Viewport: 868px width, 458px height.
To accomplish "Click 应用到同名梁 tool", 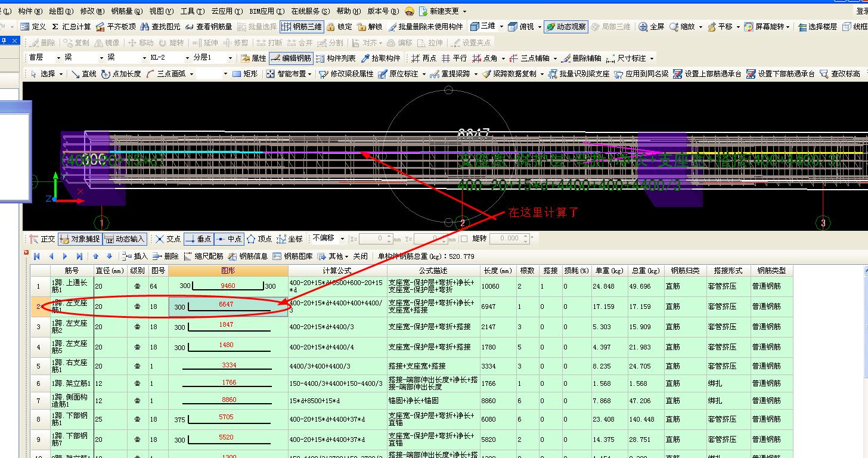I will (x=641, y=74).
